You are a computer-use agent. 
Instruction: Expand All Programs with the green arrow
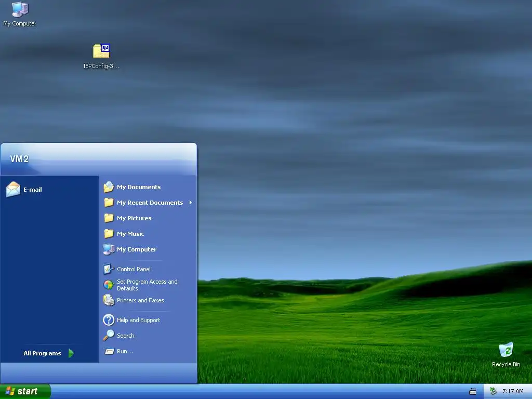tap(71, 353)
